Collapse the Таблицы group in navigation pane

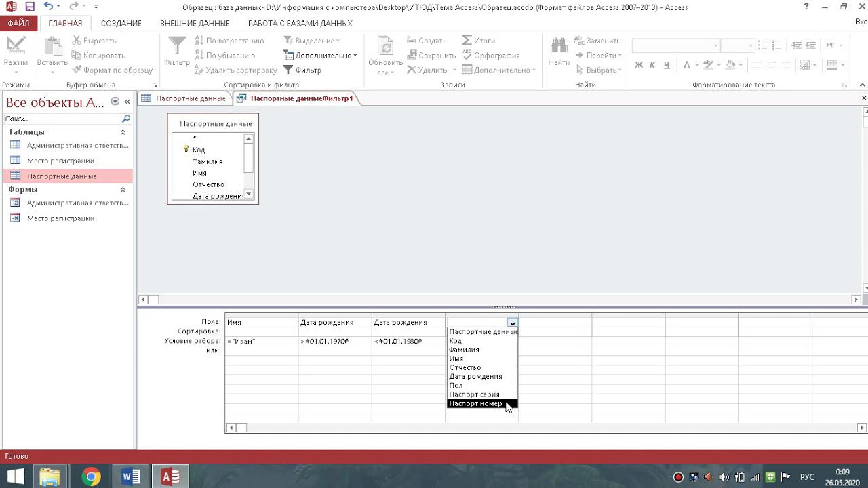coord(123,132)
